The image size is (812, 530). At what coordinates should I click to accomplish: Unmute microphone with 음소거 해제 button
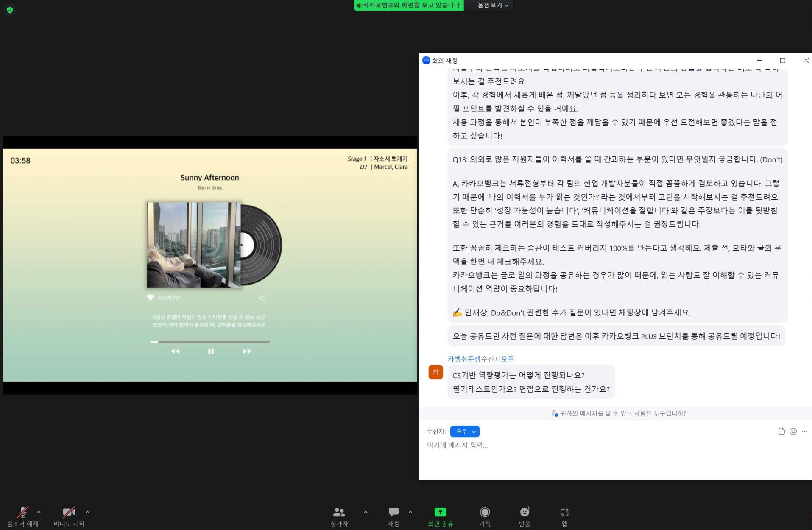point(22,516)
